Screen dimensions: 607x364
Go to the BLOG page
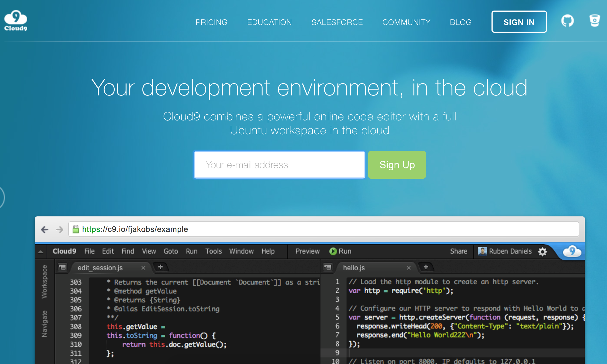[461, 22]
